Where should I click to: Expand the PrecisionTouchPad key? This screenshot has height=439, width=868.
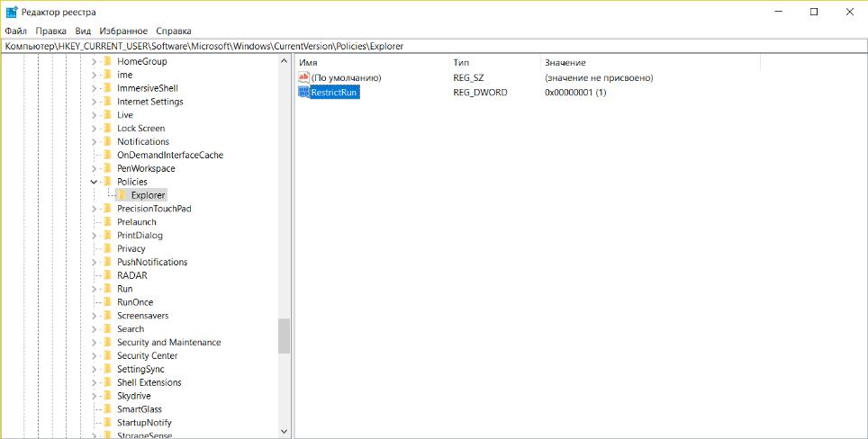tap(94, 209)
